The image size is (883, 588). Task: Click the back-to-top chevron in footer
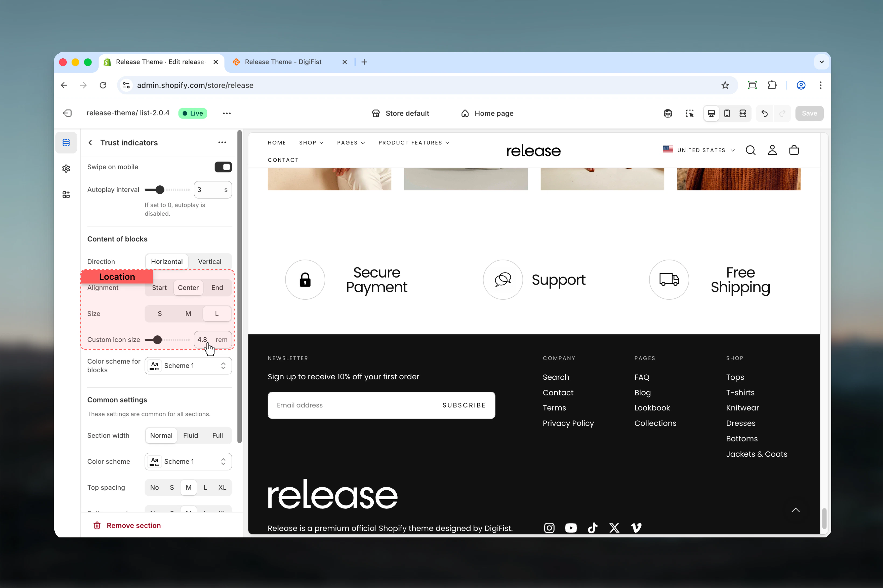[x=796, y=510]
